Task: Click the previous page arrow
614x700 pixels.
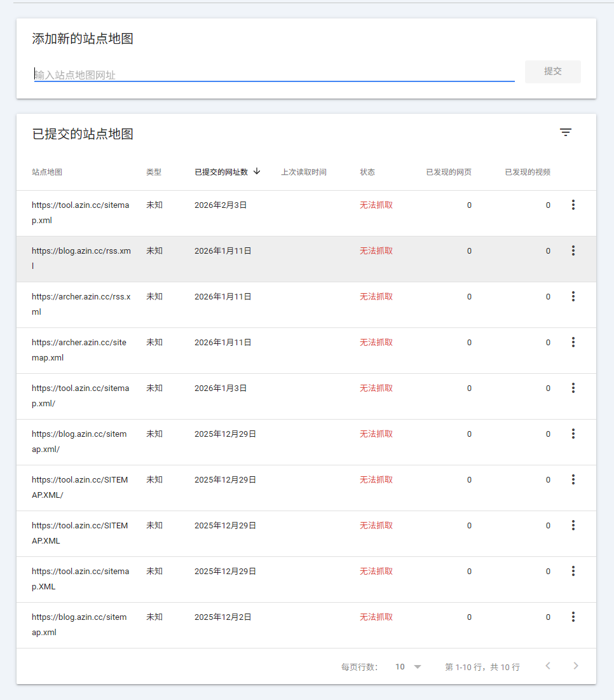Action: coord(548,666)
